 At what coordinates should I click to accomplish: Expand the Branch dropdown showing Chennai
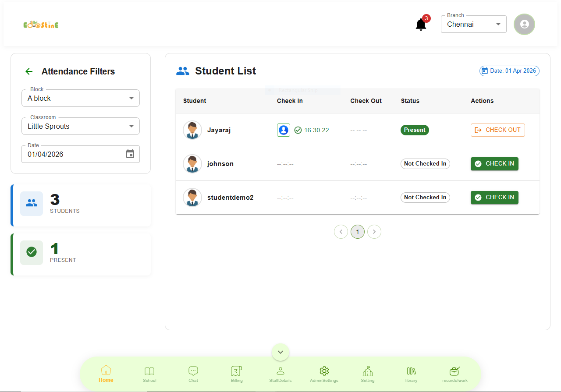[473, 25]
